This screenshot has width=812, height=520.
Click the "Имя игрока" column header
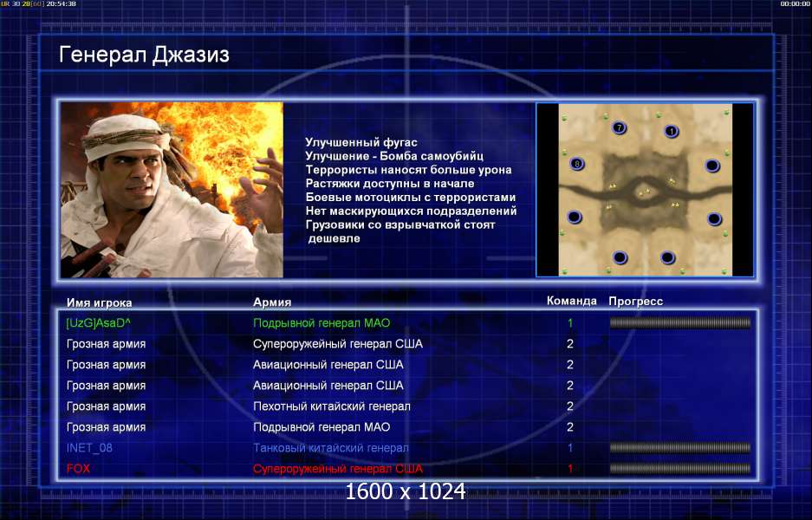point(99,302)
